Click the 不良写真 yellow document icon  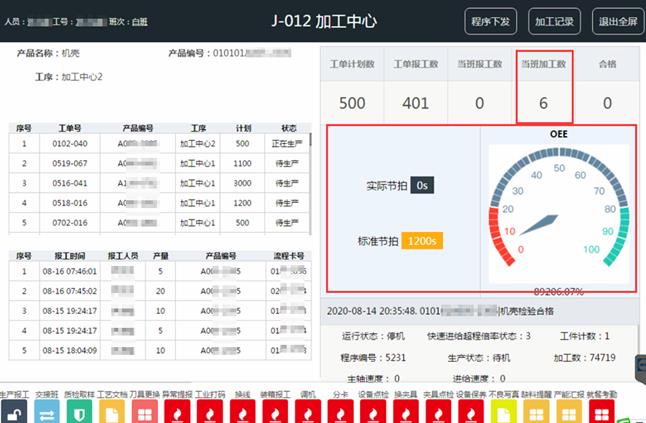pyautogui.click(x=503, y=412)
